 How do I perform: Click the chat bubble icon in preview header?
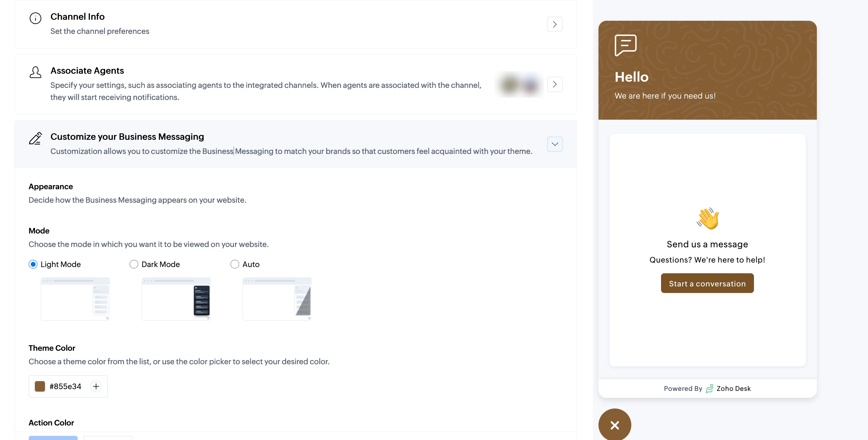(625, 45)
